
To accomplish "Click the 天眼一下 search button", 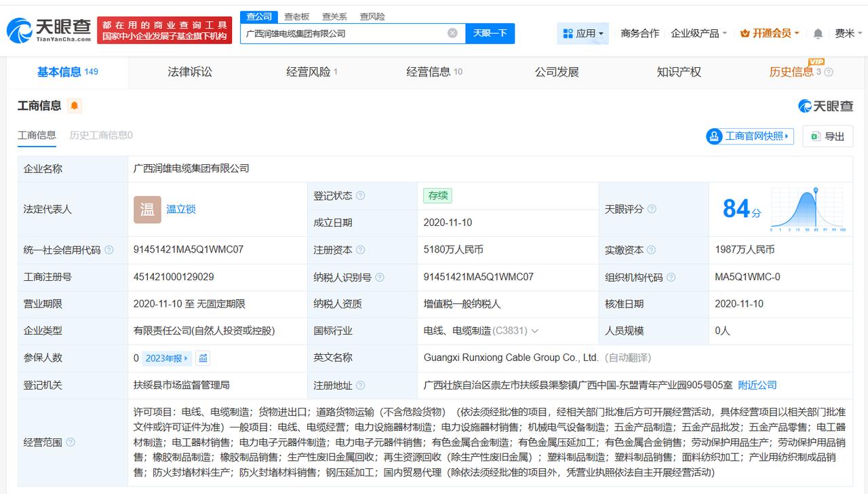I will 489,33.
